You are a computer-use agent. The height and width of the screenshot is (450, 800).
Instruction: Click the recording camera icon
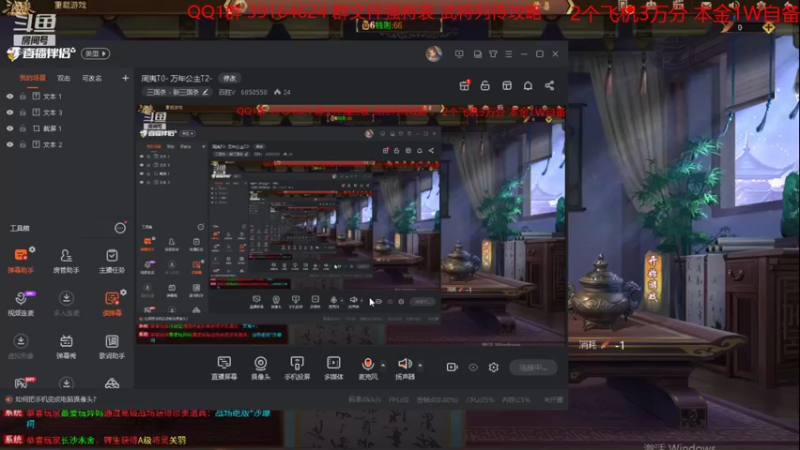(452, 367)
